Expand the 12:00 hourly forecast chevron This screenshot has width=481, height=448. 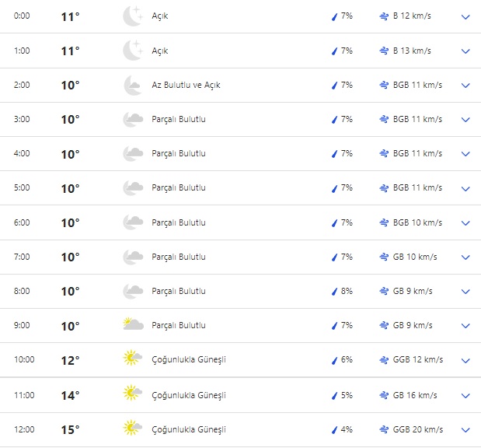(x=465, y=429)
